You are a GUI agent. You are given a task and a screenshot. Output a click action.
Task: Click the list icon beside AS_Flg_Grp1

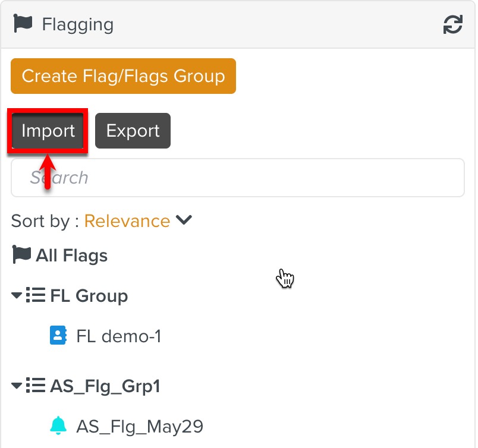[36, 385]
